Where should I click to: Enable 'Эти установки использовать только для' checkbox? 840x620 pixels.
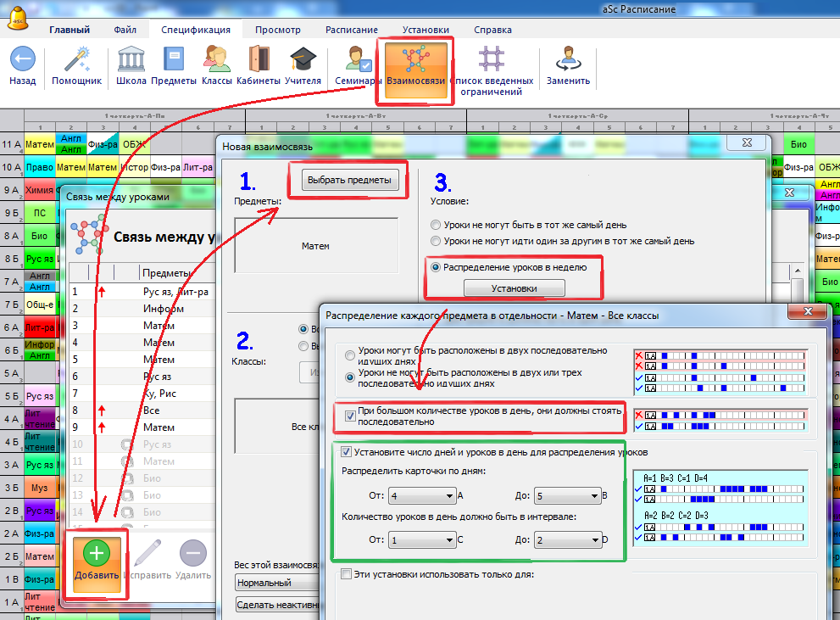[346, 574]
